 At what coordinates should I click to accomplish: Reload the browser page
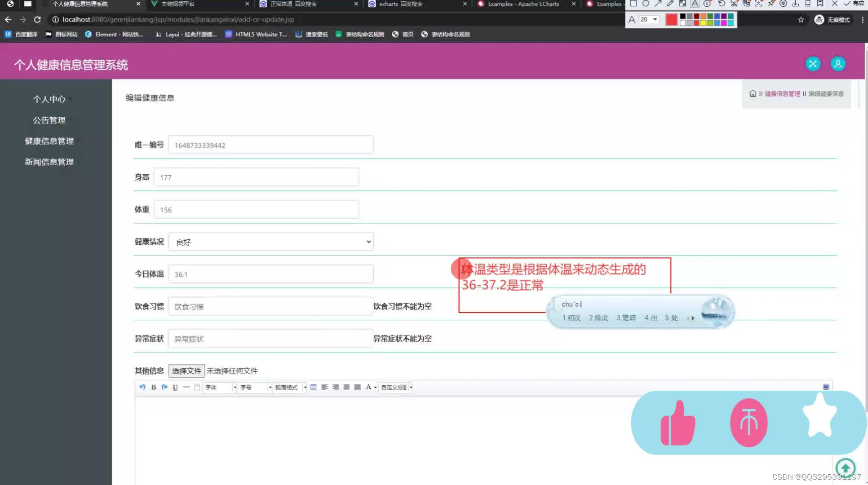pyautogui.click(x=37, y=20)
